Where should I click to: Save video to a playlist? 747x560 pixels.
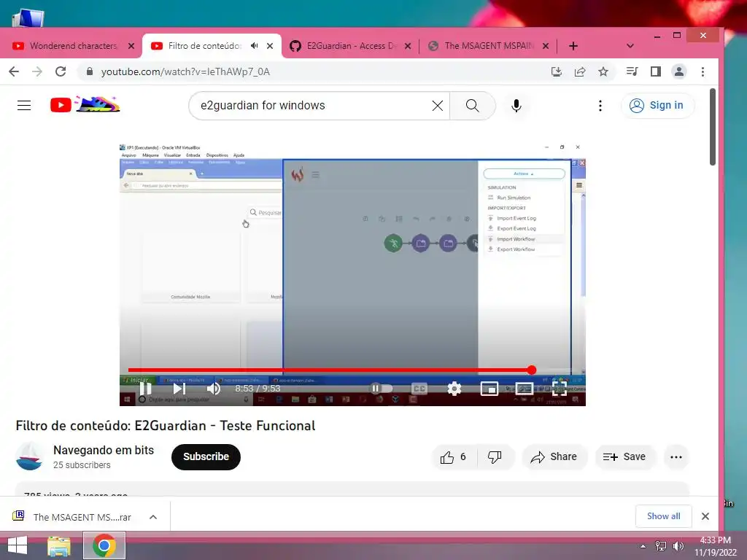pos(624,457)
